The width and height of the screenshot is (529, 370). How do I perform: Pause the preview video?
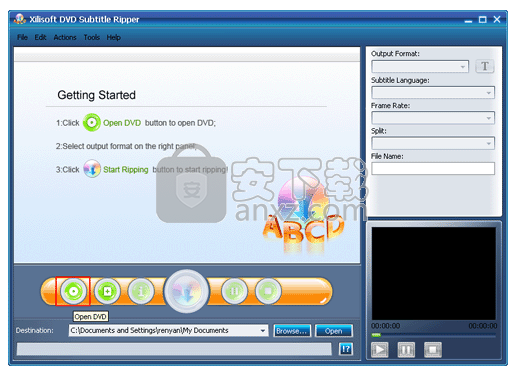(406, 349)
